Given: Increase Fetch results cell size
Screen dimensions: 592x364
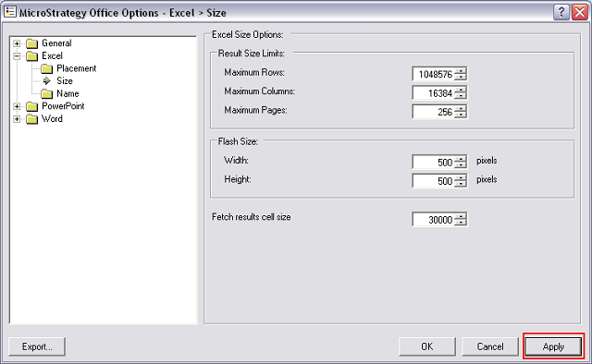Looking at the screenshot, I should (461, 216).
